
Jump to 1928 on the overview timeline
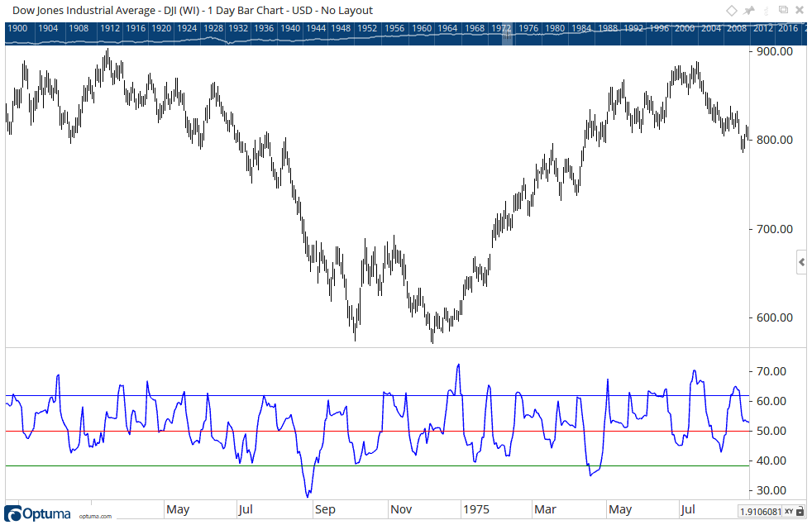click(213, 28)
